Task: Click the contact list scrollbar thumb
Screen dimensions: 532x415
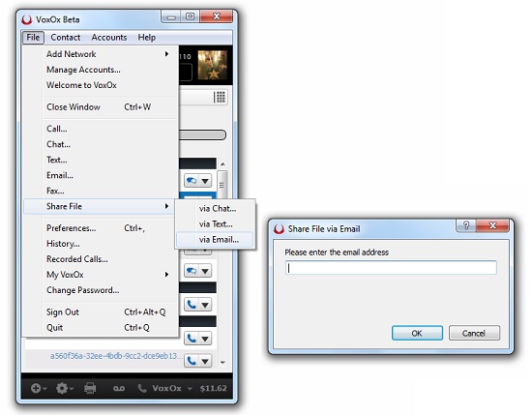Action: [x=222, y=185]
